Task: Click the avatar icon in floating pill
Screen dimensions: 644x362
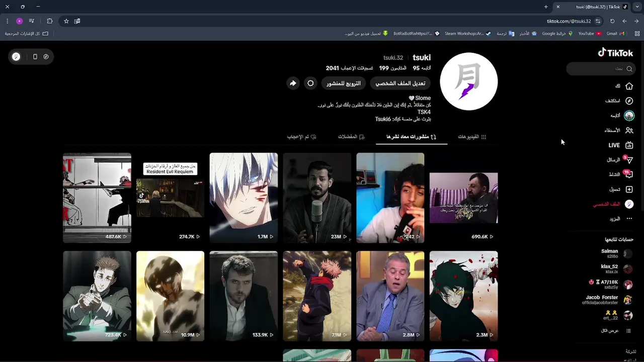Action: pos(16,57)
